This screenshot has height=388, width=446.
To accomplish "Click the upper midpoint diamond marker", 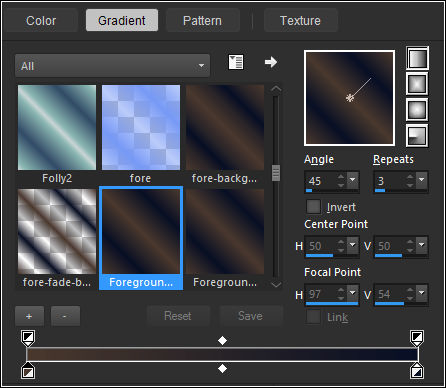I will point(222,340).
